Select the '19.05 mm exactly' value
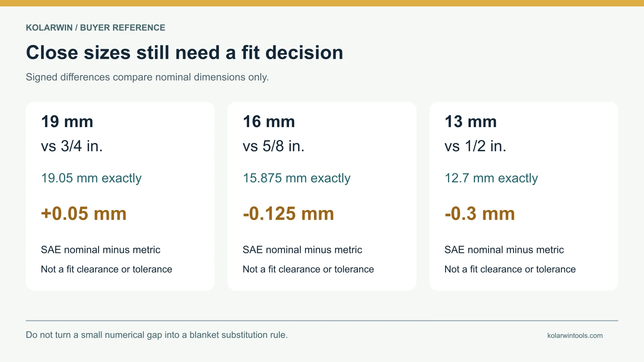This screenshot has width=644, height=362. tap(91, 178)
